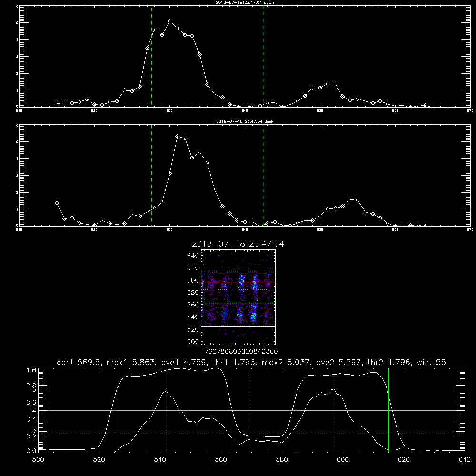Click x-axis label 840 under the dusk plot
476x476 pixels.
(x=245, y=230)
